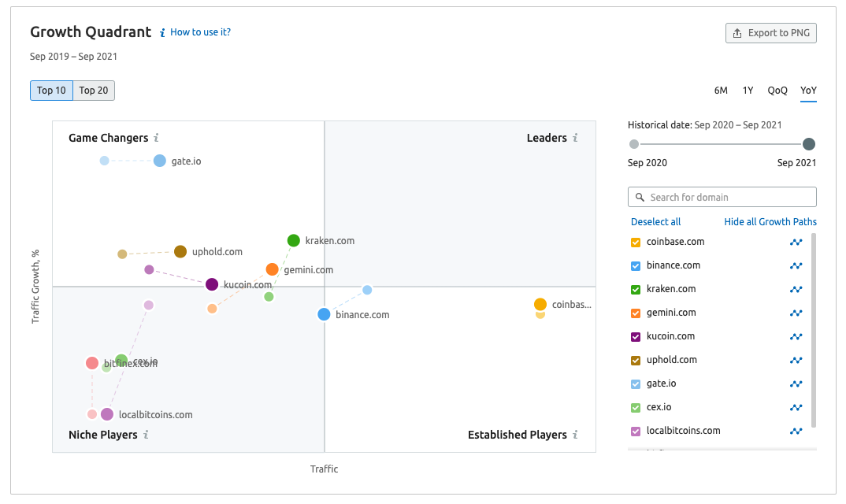
Task: Click the Growth Quadrant heading
Action: click(x=91, y=32)
